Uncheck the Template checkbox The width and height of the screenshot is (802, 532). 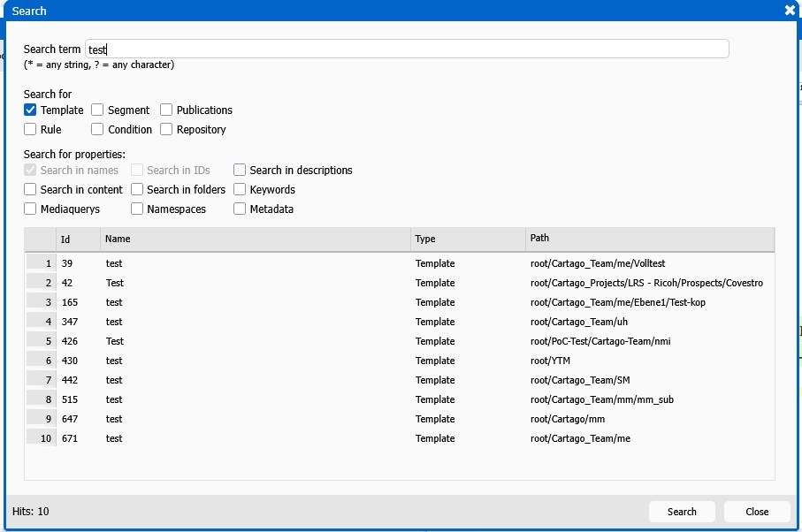point(30,110)
